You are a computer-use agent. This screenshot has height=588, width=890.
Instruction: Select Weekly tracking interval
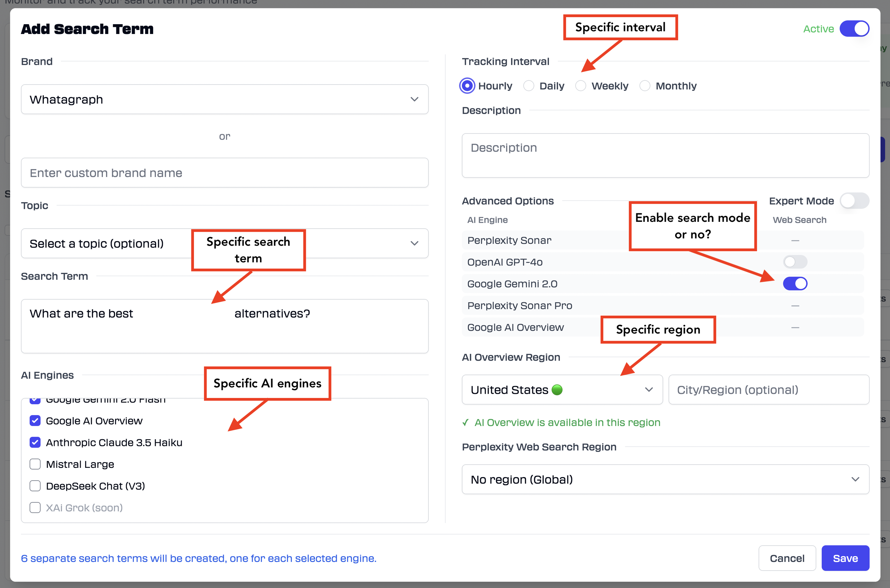(x=581, y=85)
